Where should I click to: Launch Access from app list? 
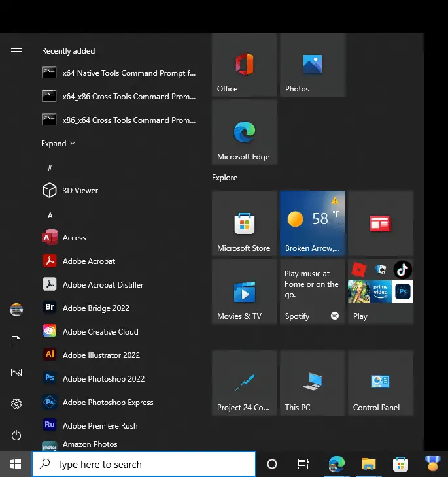(120, 238)
